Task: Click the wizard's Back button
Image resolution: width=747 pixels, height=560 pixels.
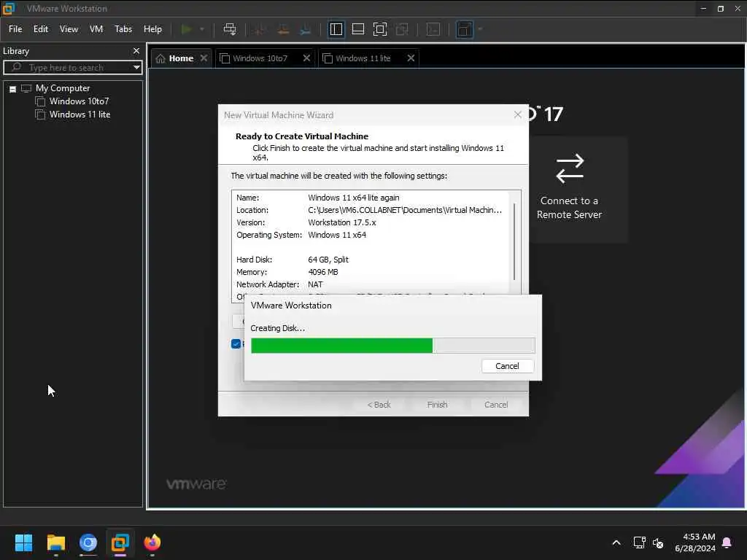Action: point(379,405)
